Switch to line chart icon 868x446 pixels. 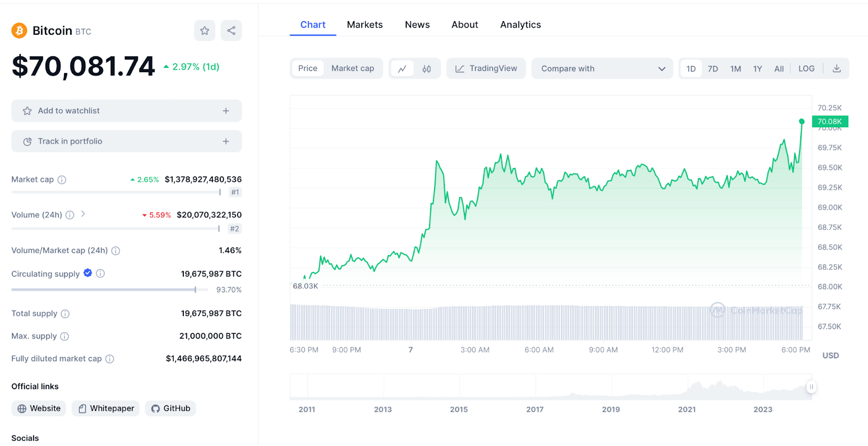pos(402,69)
